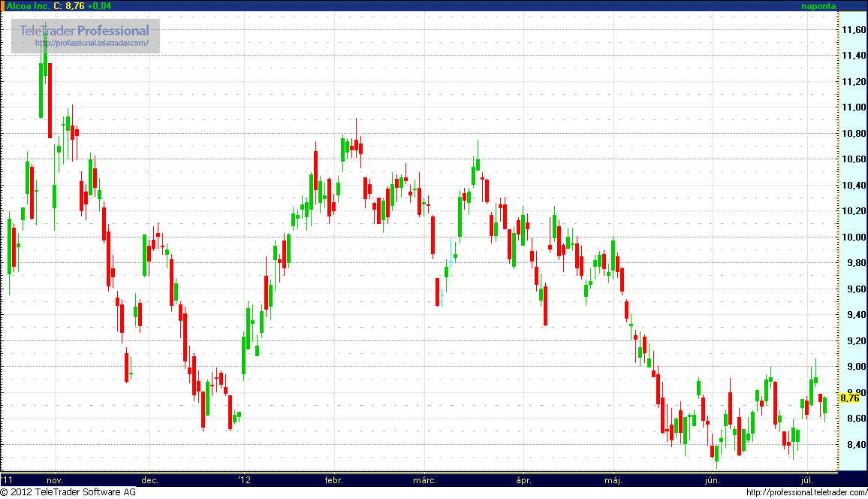Image resolution: width=868 pixels, height=499 pixels.
Task: Click the C: 8,76 +0,04 closing value
Action: point(83,5)
